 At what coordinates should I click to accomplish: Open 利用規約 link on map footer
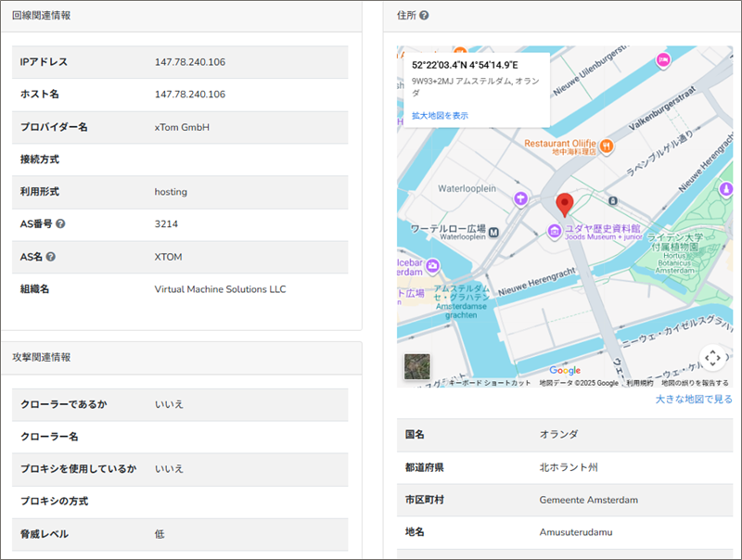point(639,383)
